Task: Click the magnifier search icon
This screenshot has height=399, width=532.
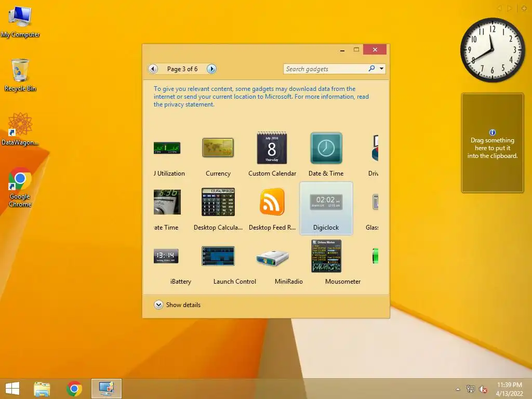Action: 372,69
